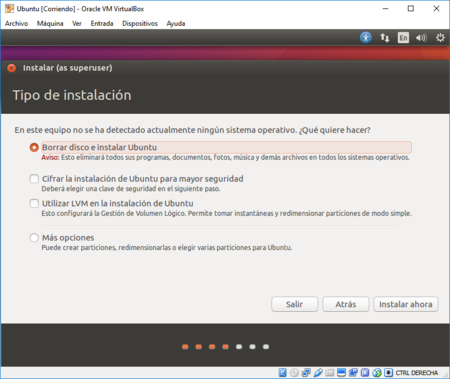Screen dimensions: 450x379
Task: Select the Más opciones radio button
Action: coord(34,238)
